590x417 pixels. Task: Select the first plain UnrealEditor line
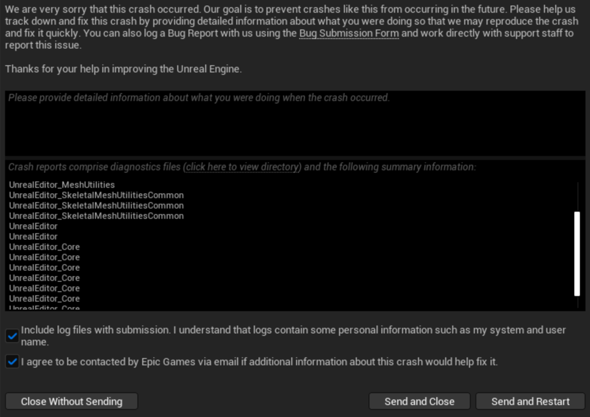coord(33,226)
